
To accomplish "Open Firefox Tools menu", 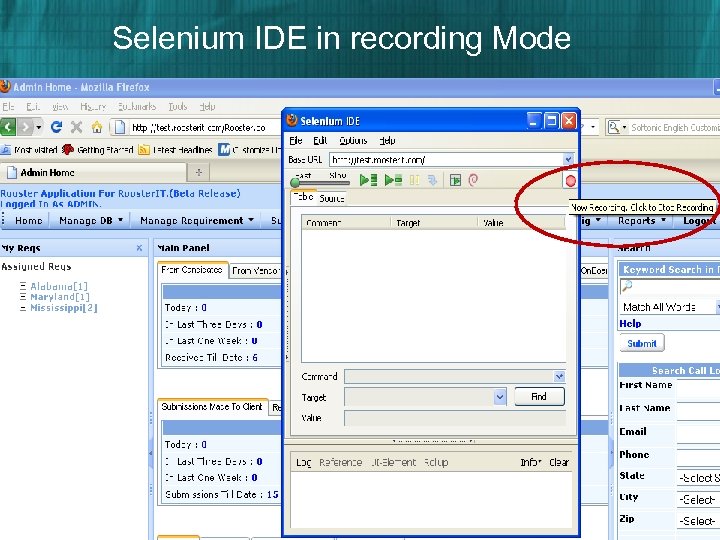I will tap(178, 107).
